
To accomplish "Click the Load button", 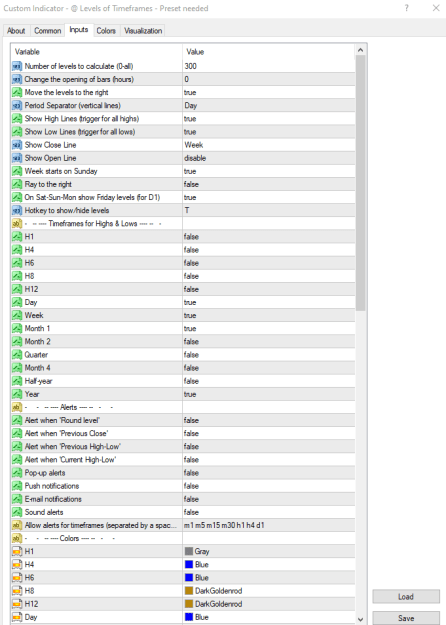I will click(406, 597).
